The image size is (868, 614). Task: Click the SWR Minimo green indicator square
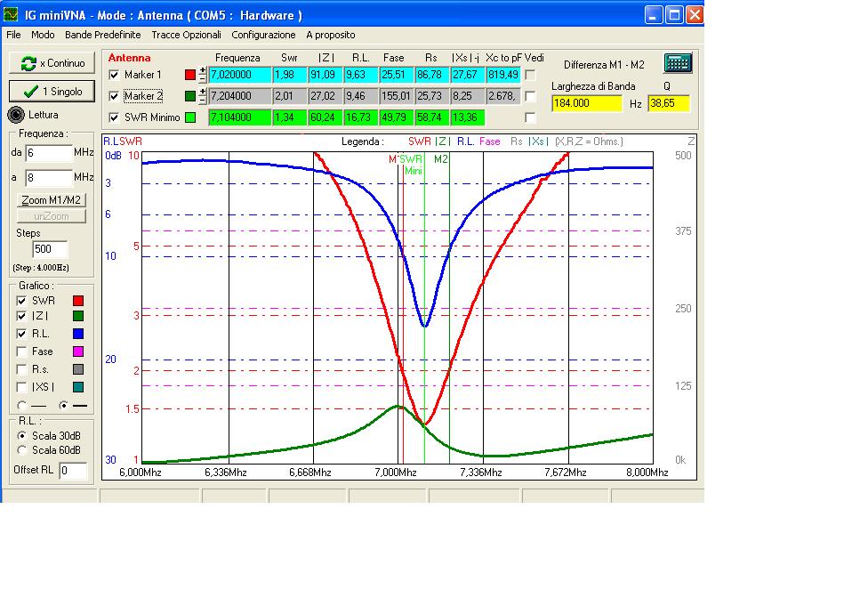click(x=189, y=117)
